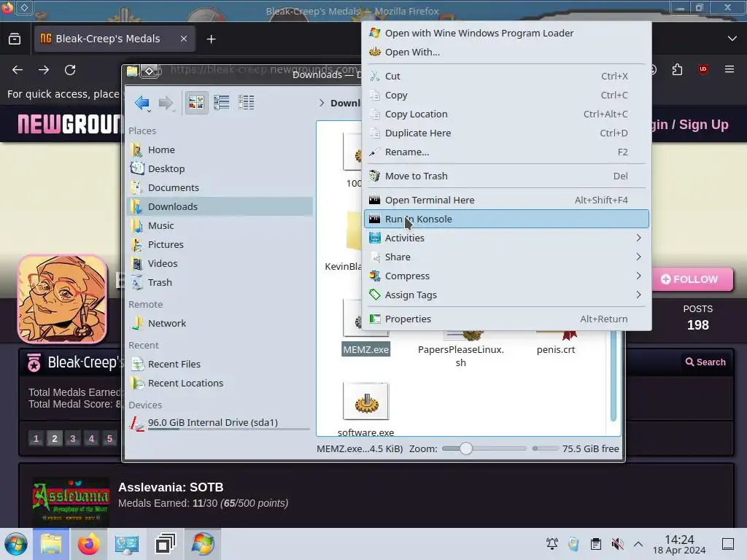Open the file manager taskbar icon
This screenshot has width=747, height=560.
coord(51,544)
